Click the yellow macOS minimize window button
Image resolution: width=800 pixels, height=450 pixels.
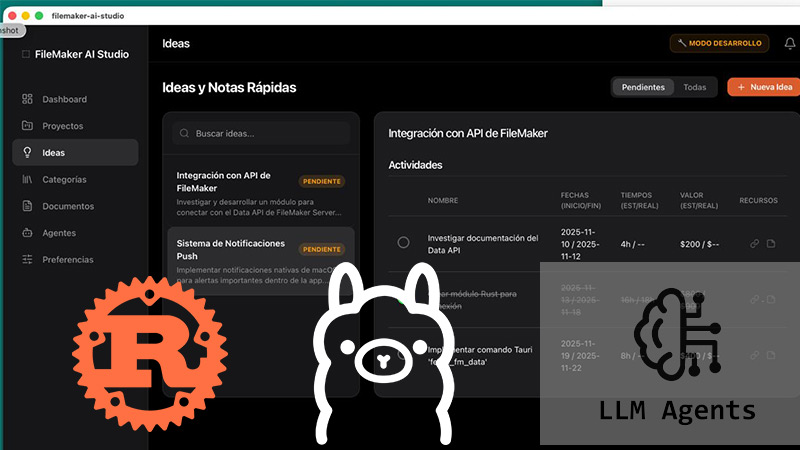pos(26,16)
